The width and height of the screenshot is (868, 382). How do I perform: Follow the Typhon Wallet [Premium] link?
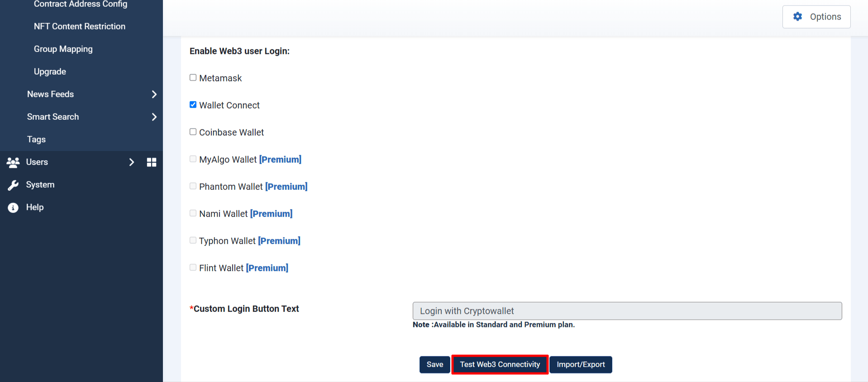pyautogui.click(x=279, y=241)
